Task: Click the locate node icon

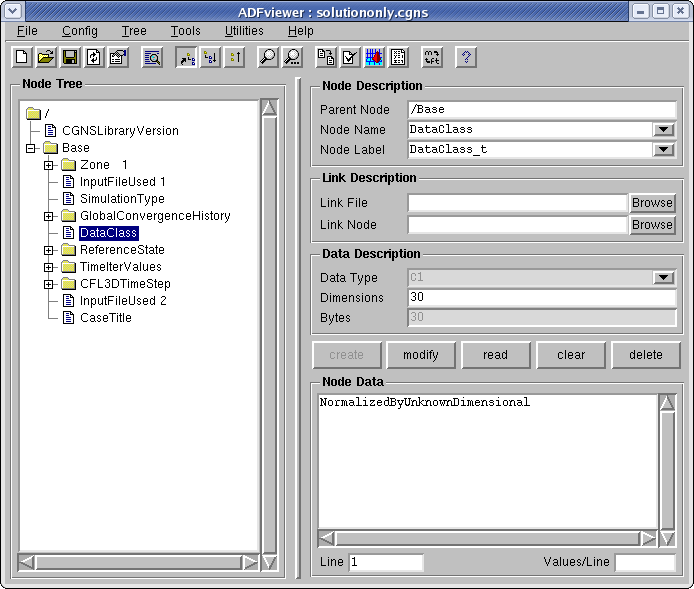Action: coord(152,57)
